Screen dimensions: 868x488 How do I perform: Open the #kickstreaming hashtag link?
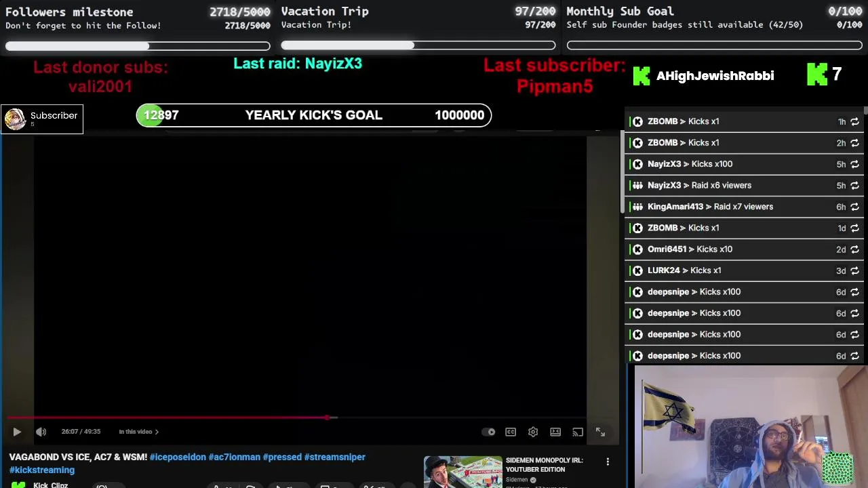[42, 470]
